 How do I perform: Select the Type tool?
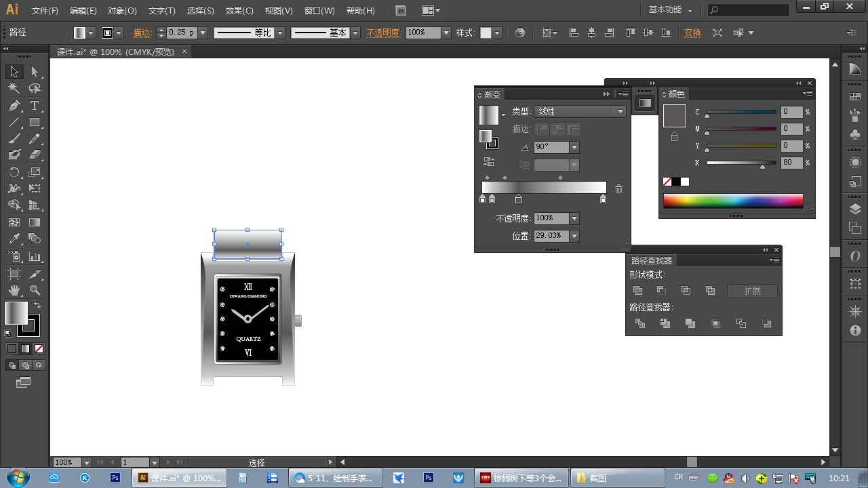coord(35,106)
